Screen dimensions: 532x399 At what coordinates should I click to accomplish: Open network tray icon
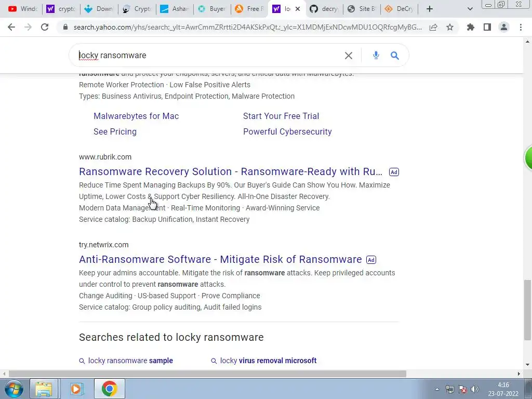[x=450, y=389]
